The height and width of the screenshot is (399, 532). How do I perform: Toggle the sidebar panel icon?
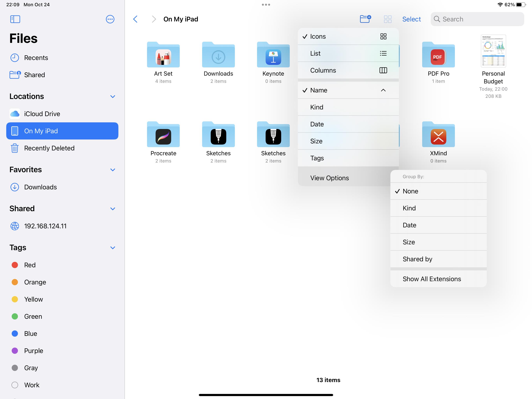coord(15,19)
